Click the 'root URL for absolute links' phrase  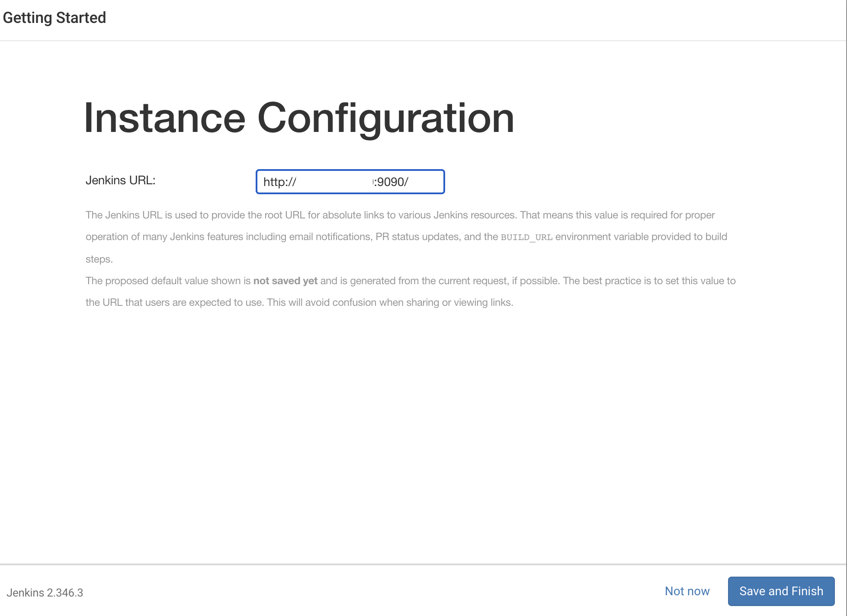pos(326,215)
